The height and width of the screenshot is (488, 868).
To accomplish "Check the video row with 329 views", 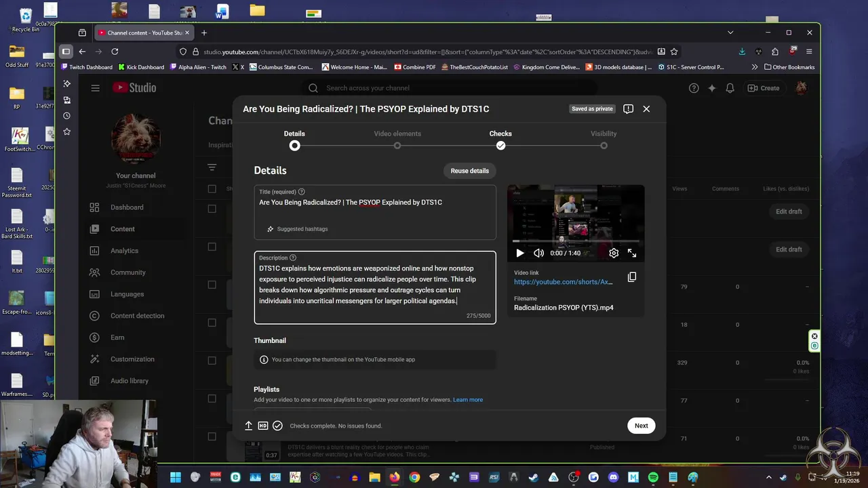I will tap(212, 361).
